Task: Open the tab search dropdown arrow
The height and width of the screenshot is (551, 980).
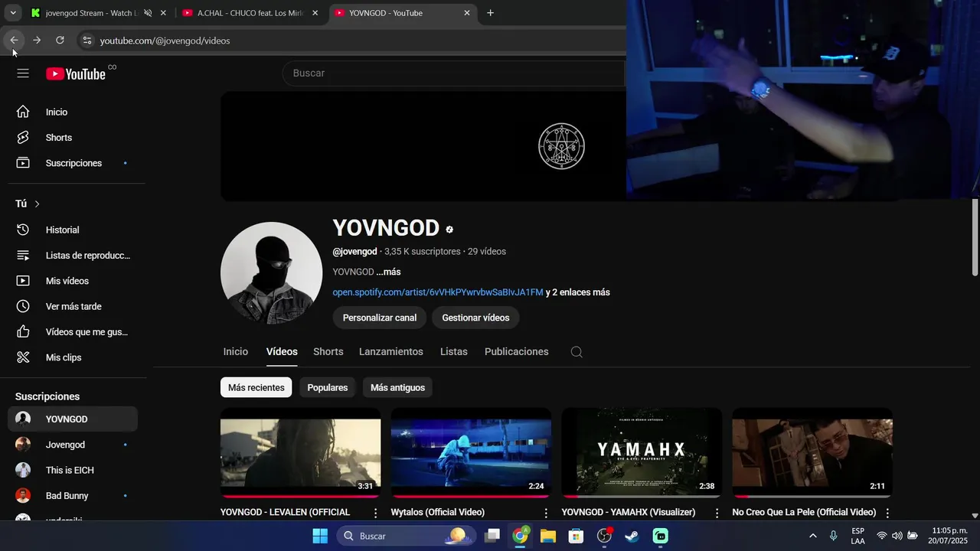Action: point(13,13)
